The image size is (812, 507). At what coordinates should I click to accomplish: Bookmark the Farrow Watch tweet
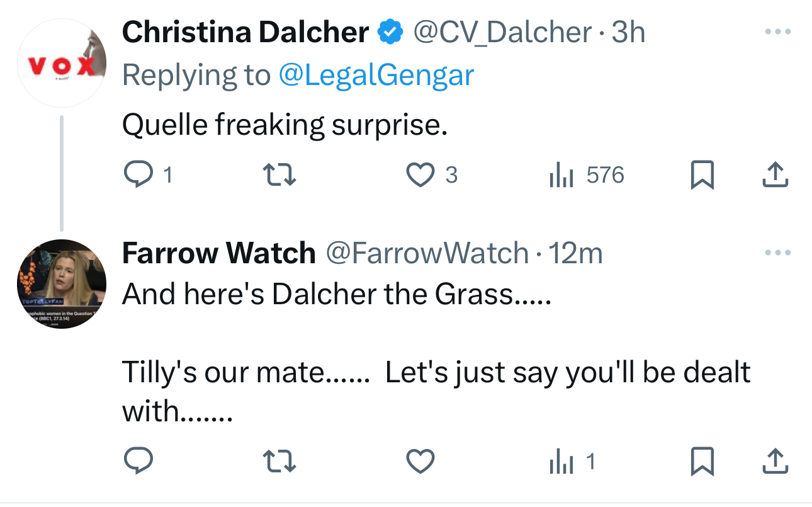702,463
